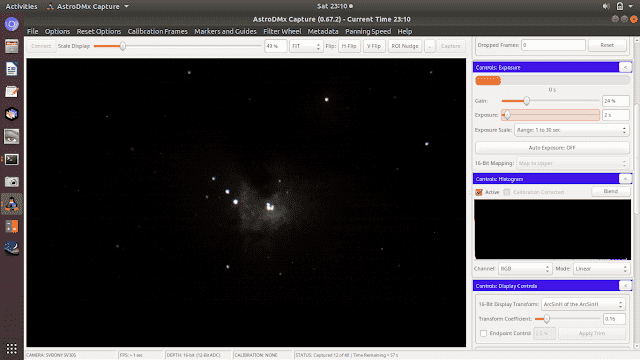Collapse the Controls: Histogram panel arrow
The height and width of the screenshot is (360, 640).
point(625,179)
